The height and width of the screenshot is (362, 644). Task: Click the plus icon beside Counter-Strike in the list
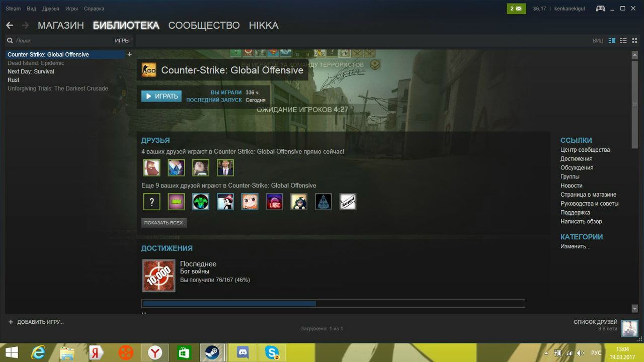click(129, 54)
